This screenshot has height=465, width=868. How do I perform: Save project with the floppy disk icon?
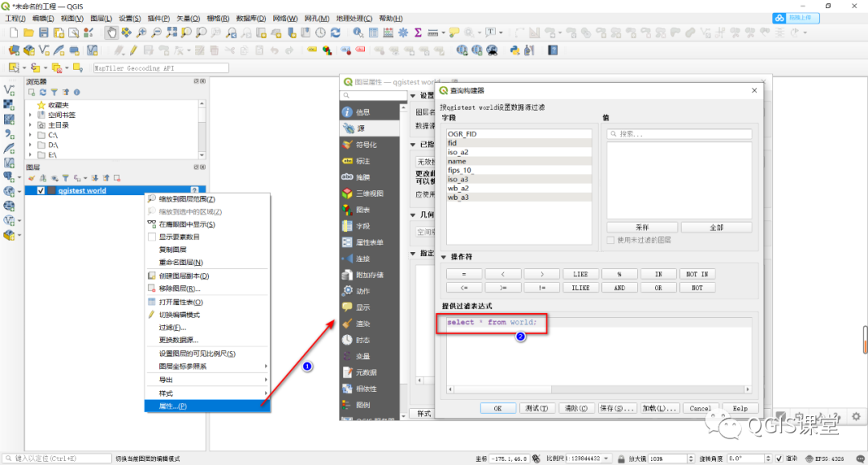click(43, 33)
